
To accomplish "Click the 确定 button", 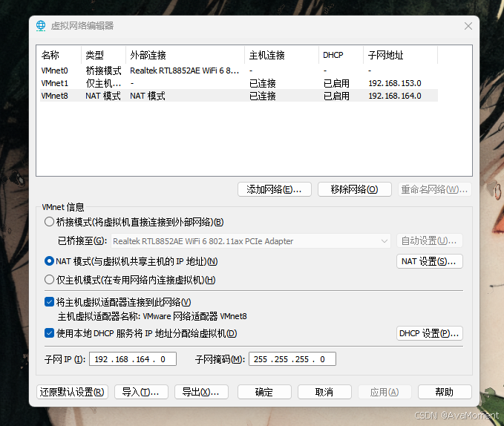I will 264,392.
